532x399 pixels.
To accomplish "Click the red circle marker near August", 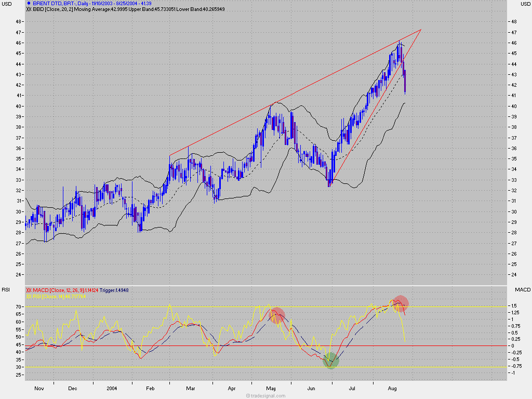I will click(400, 303).
